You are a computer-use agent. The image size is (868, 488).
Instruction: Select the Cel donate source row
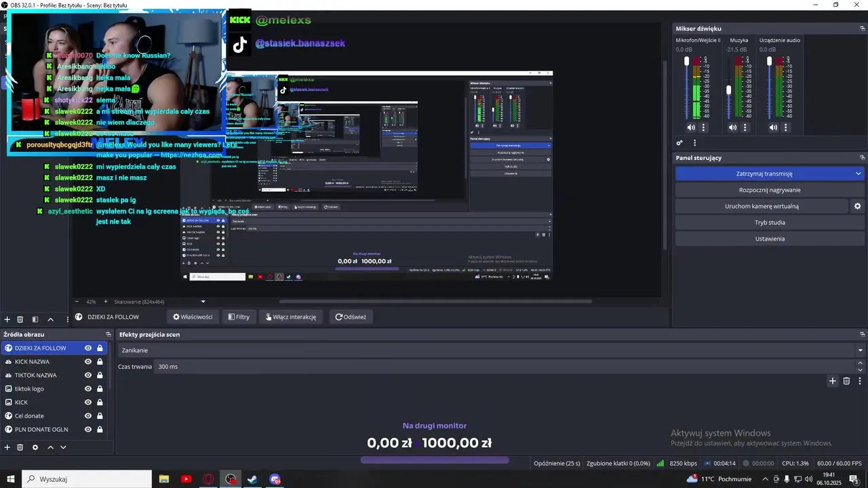pyautogui.click(x=54, y=415)
